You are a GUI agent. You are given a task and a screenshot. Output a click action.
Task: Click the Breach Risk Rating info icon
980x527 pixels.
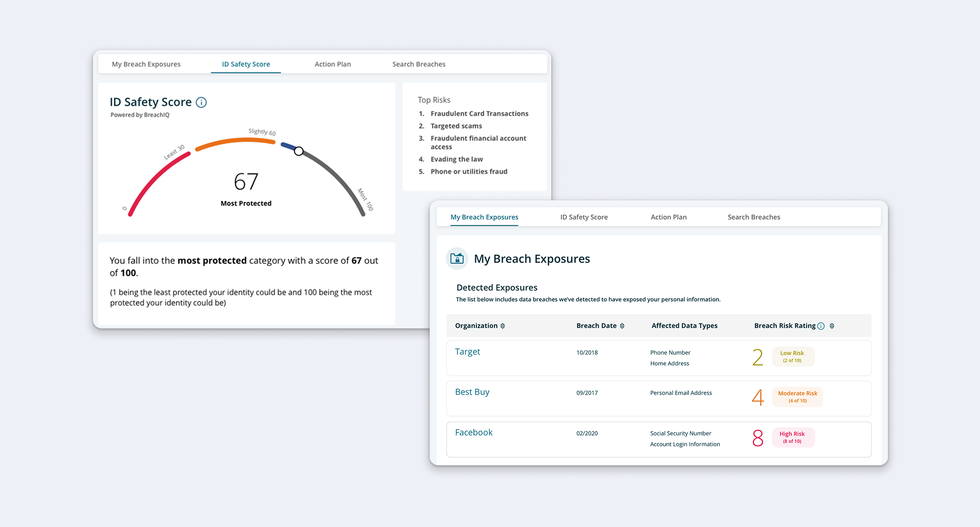point(821,326)
